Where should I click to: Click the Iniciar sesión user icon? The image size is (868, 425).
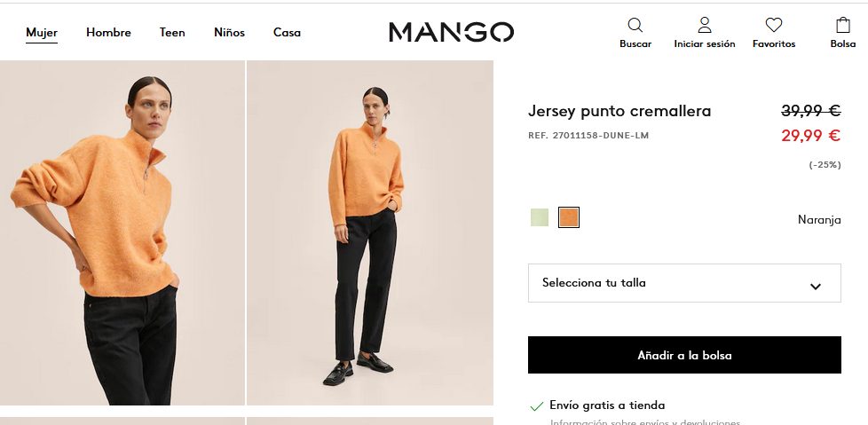coord(704,25)
